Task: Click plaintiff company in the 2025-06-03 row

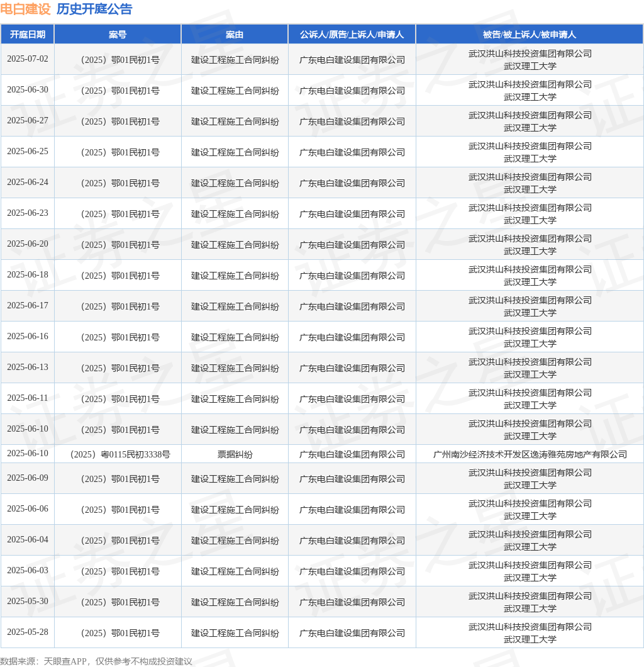Action: 352,571
